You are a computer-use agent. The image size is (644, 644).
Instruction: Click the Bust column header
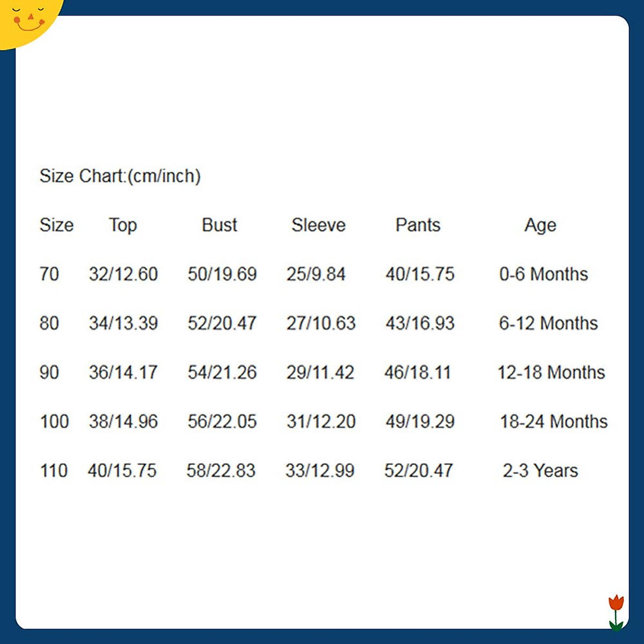219,225
